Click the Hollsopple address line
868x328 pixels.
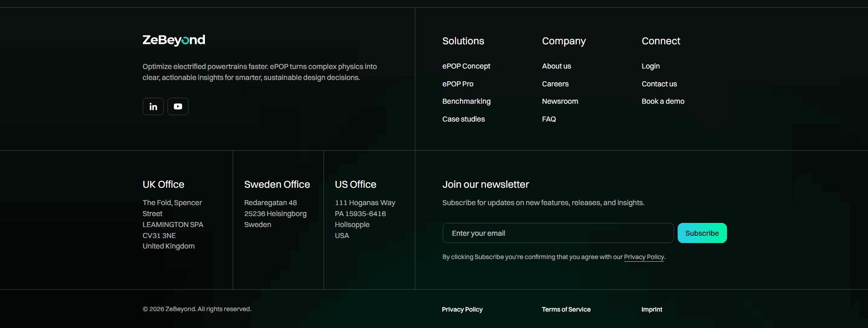coord(352,225)
